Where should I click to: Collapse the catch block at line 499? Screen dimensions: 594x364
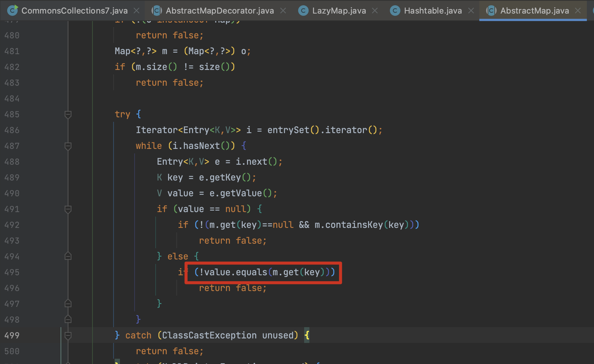pos(68,335)
